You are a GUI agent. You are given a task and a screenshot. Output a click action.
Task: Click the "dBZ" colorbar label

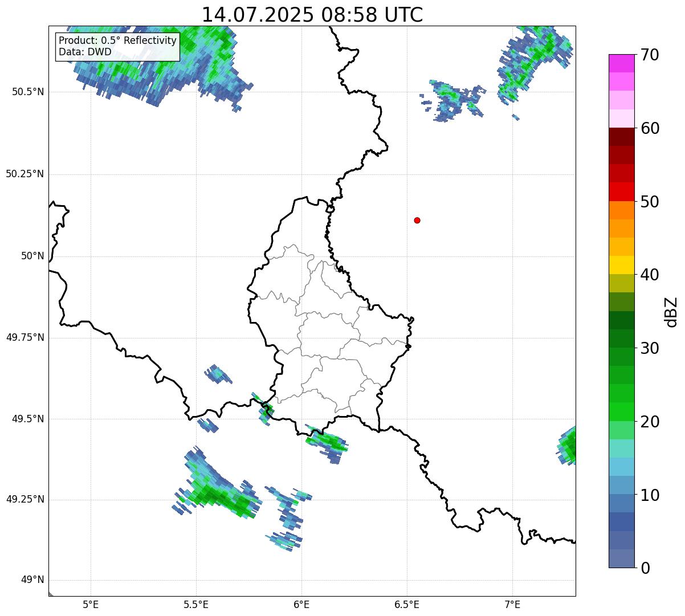click(671, 311)
